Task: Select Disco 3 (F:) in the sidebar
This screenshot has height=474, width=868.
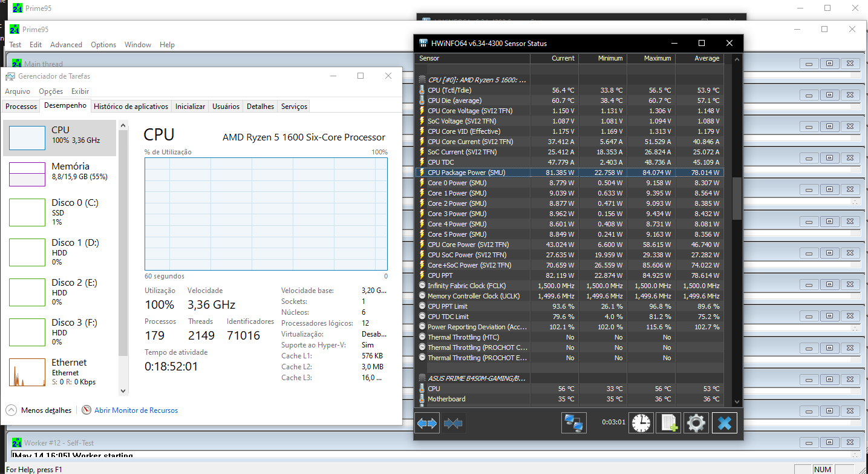Action: 59,332
